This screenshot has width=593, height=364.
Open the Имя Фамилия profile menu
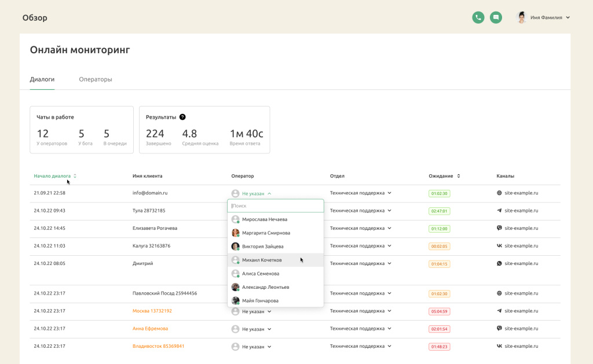543,17
